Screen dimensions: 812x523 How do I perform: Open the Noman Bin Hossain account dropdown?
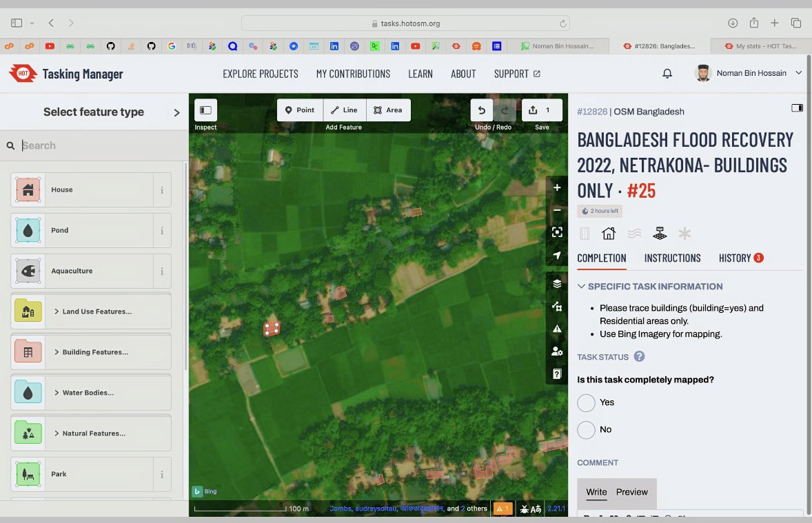(749, 72)
